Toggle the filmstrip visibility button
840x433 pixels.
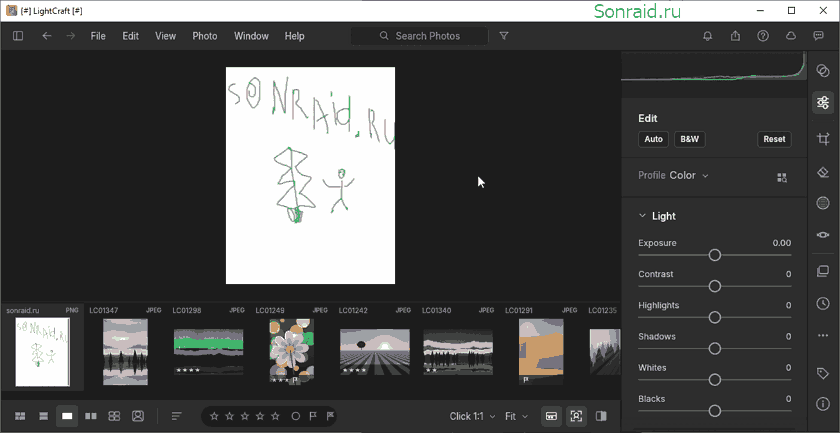(551, 416)
